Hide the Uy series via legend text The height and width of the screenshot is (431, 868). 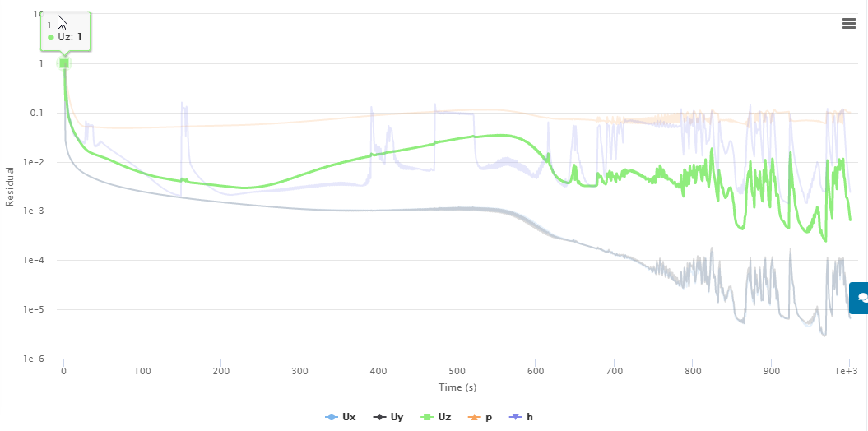tap(397, 417)
